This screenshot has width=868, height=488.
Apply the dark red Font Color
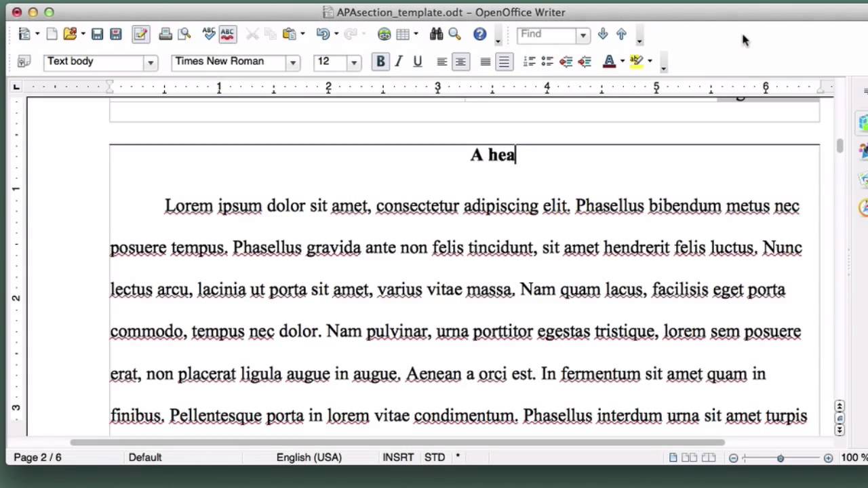(609, 62)
